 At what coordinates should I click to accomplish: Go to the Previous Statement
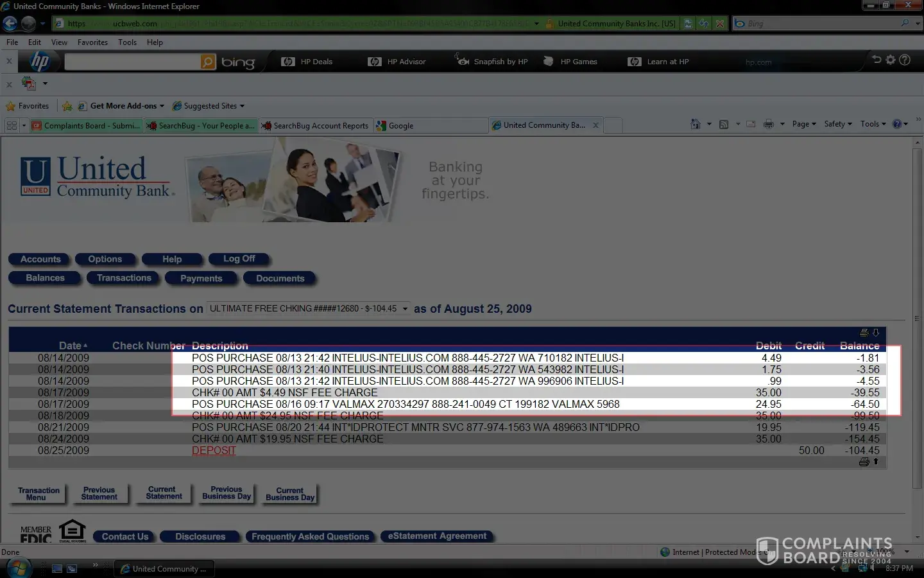[x=99, y=493]
